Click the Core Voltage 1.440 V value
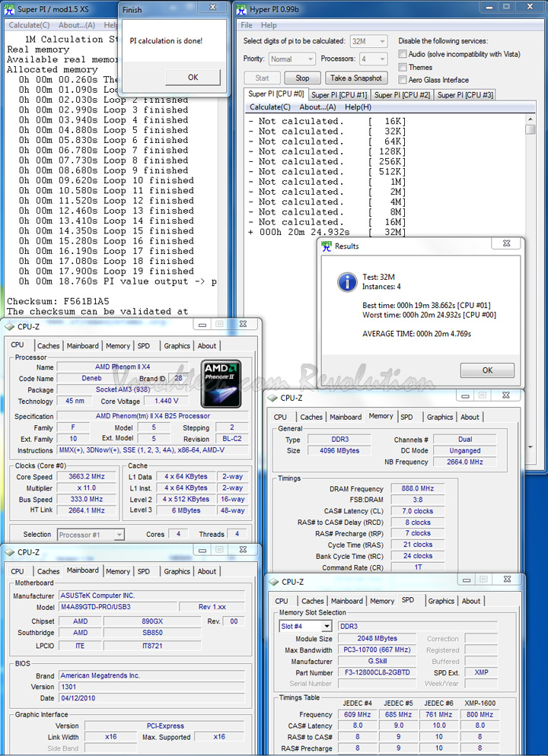The width and height of the screenshot is (548, 756). click(x=167, y=401)
